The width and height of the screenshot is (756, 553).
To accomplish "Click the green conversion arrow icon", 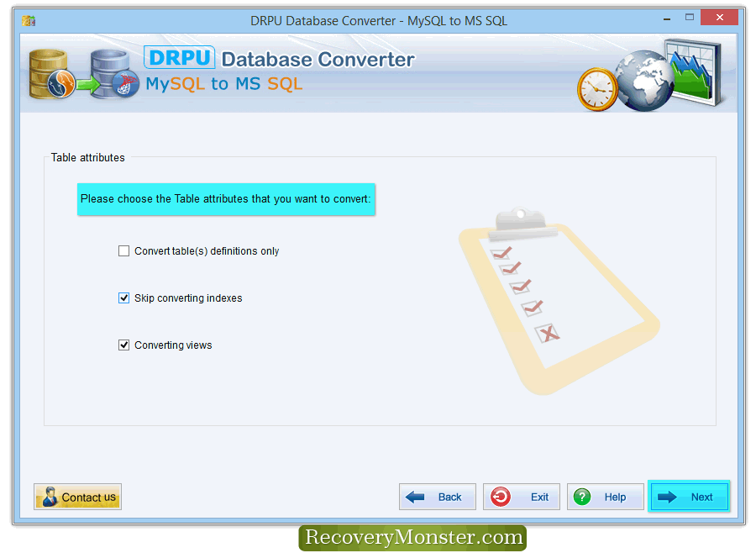I will pyautogui.click(x=87, y=85).
